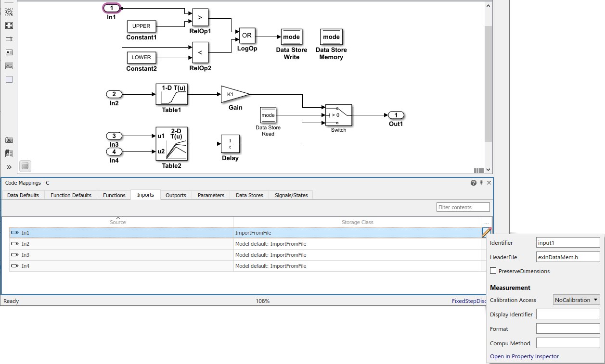The image size is (605, 364).
Task: Open the Calibration Access dropdown
Action: click(x=577, y=300)
